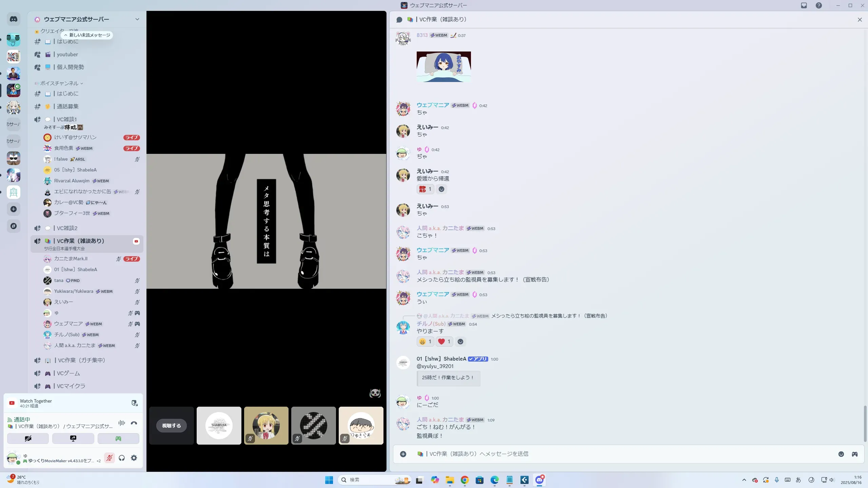Select the youtuber channel

tap(67, 55)
